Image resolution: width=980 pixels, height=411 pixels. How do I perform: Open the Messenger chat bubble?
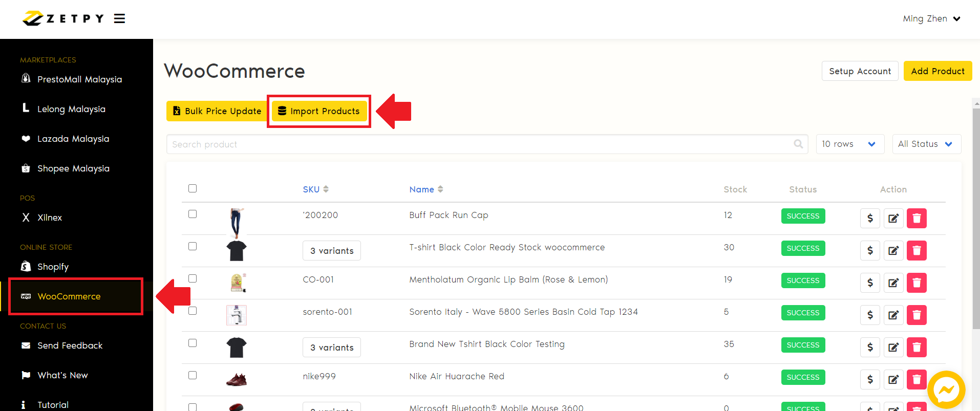(946, 390)
